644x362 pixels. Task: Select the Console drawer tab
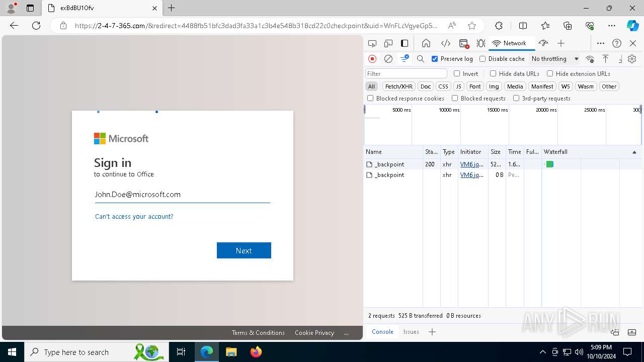pos(382,332)
